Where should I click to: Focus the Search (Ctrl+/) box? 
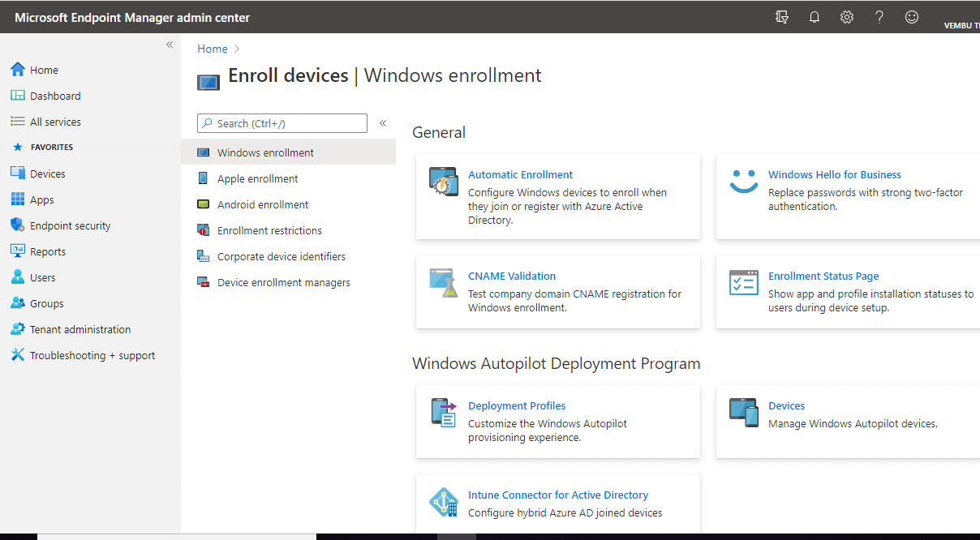pos(282,123)
